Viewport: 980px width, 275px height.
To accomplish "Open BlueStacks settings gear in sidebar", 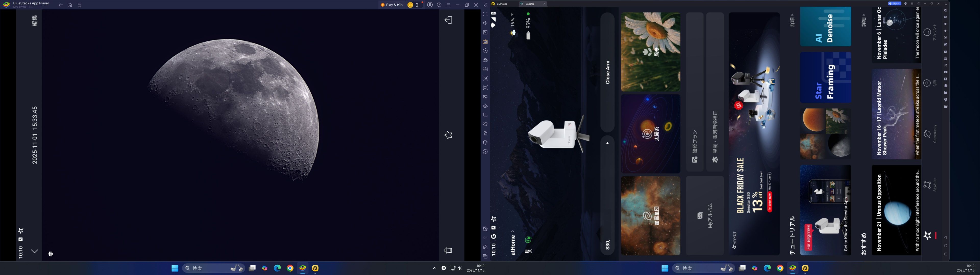I will [485, 229].
